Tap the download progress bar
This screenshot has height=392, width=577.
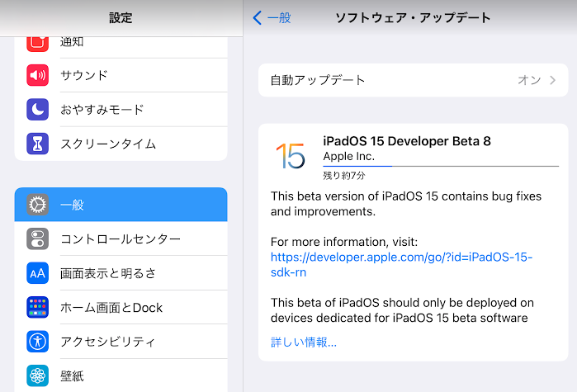[x=441, y=166]
